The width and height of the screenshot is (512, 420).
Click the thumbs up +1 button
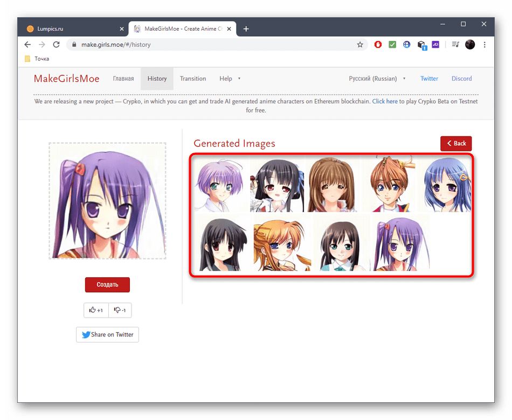96,310
